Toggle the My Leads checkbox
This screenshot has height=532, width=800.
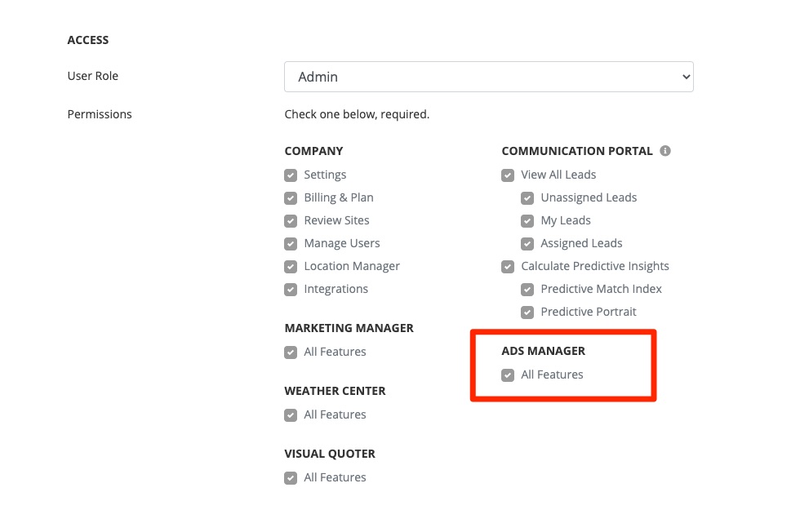tap(527, 221)
